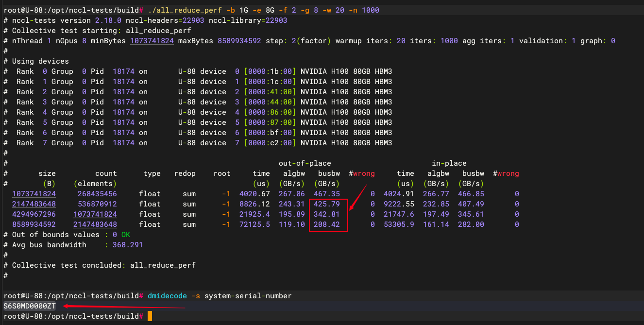Click the PCI address 0000:1b:00 of device 0
Viewport: 644px width, 325px height.
click(270, 71)
